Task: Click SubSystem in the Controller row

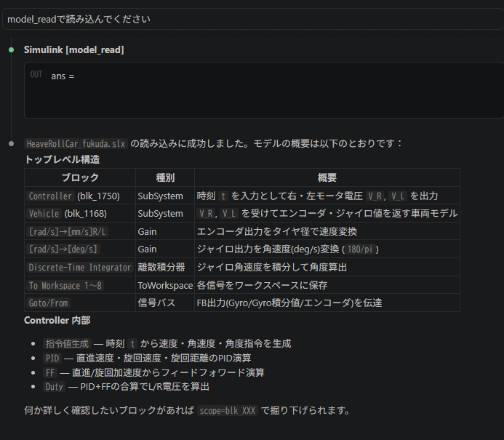Action: point(161,196)
